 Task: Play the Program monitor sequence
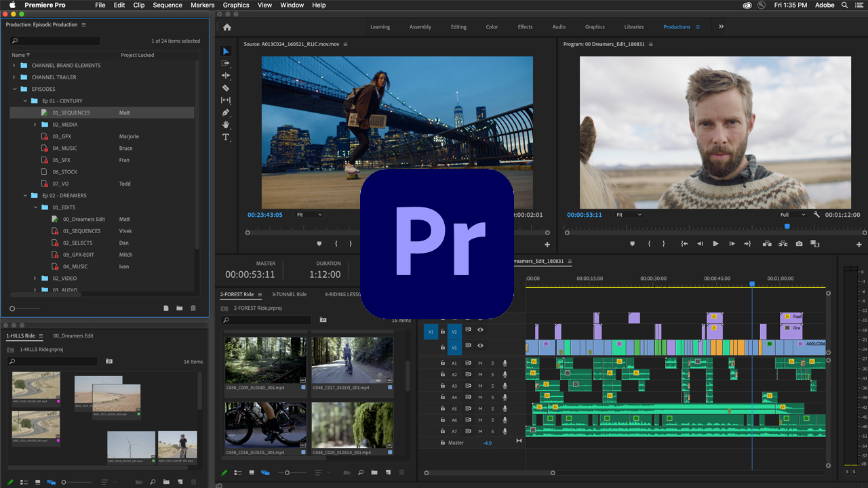point(715,244)
